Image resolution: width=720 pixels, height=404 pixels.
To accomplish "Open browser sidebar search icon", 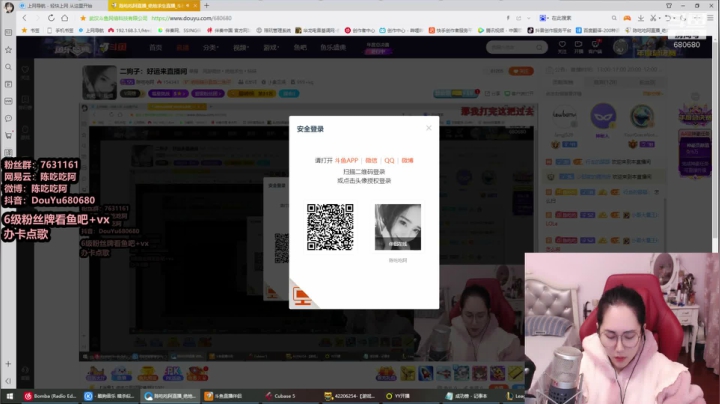I will (x=8, y=67).
